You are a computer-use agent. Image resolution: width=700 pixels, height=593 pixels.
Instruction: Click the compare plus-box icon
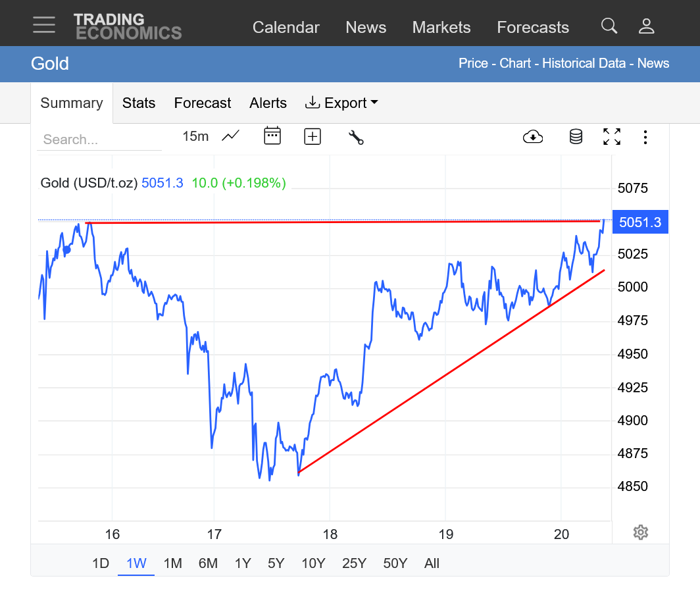(312, 136)
